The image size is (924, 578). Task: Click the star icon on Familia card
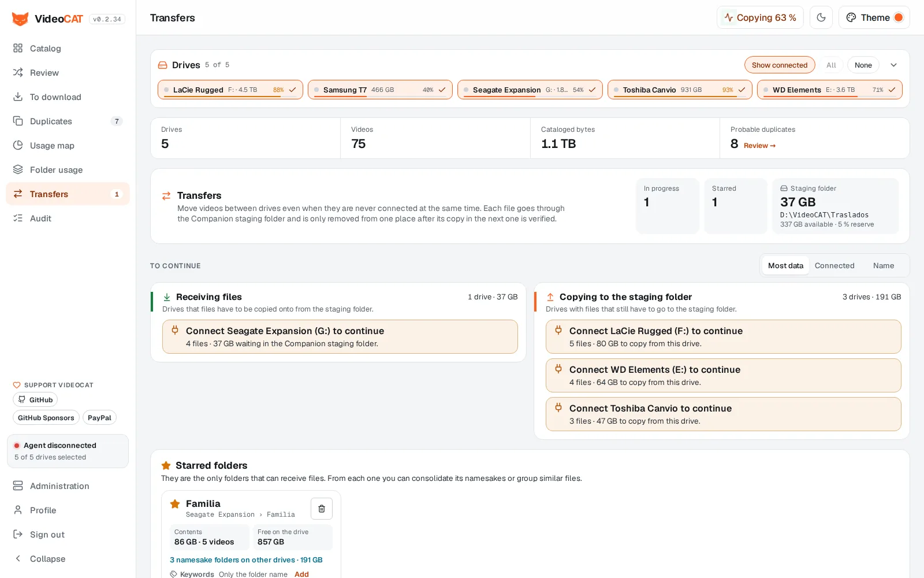tap(175, 504)
